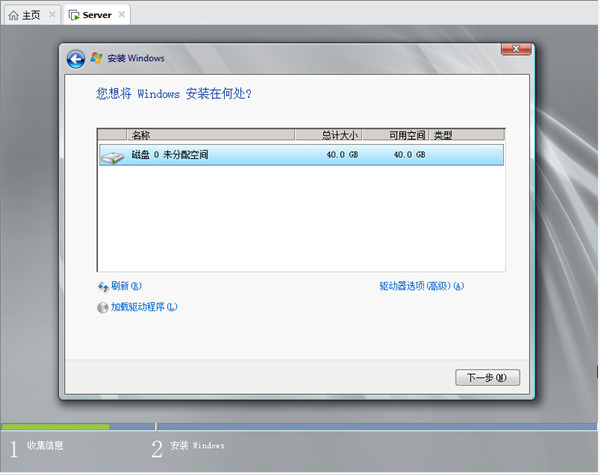
Task: Switch to the 主页 tab
Action: [32, 15]
